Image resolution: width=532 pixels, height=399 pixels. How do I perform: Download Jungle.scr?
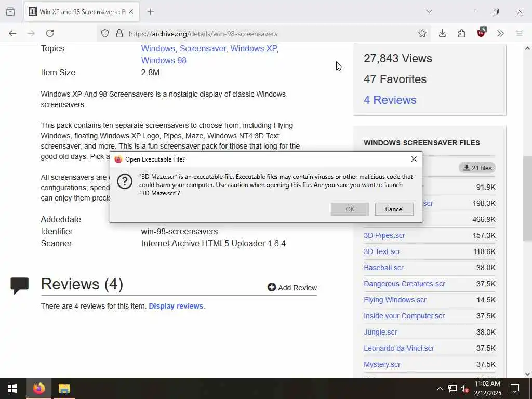pyautogui.click(x=380, y=332)
